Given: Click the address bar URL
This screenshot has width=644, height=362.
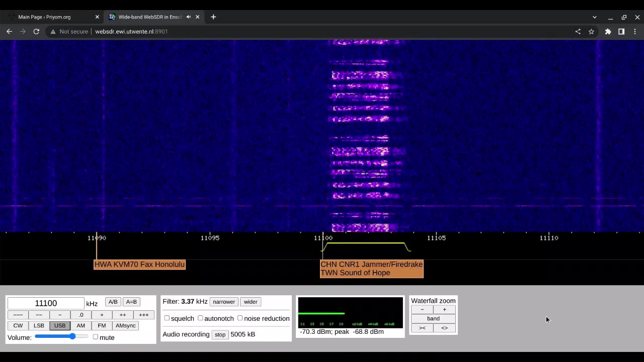Looking at the screenshot, I should 131,31.
